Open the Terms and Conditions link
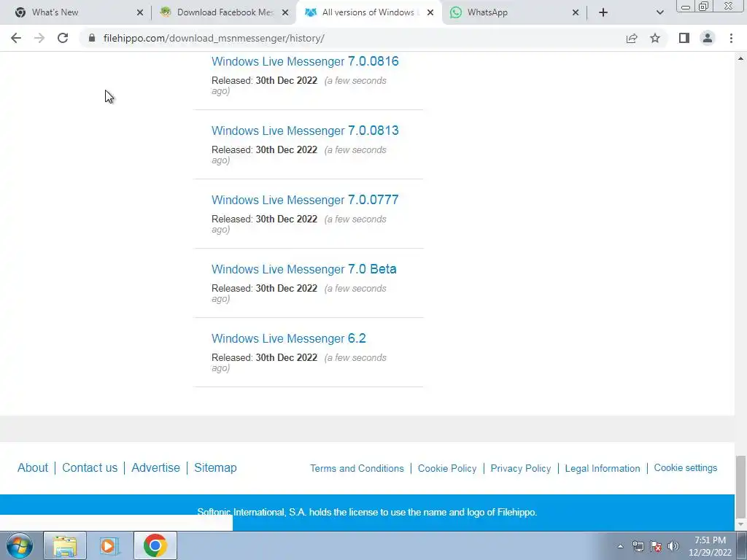This screenshot has height=560, width=747. [x=357, y=468]
